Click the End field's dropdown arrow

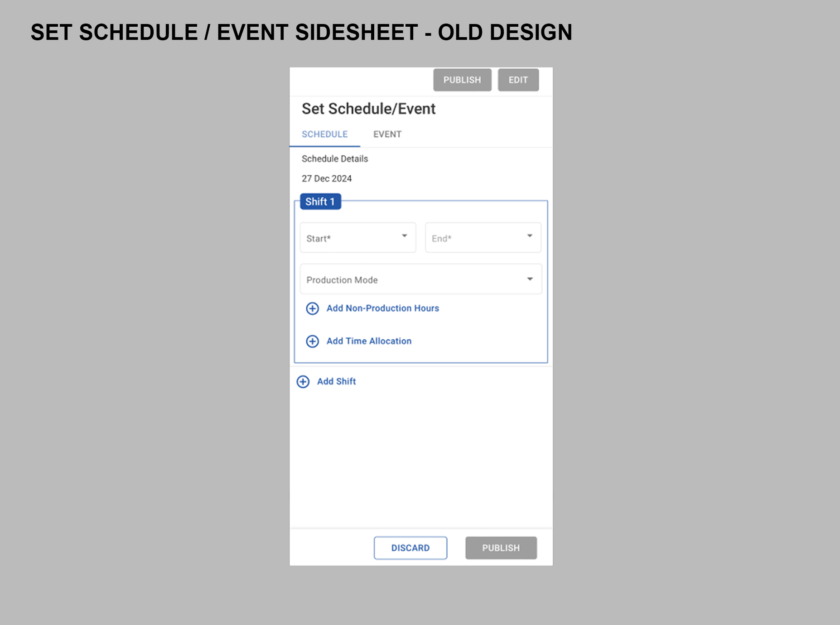pos(529,236)
